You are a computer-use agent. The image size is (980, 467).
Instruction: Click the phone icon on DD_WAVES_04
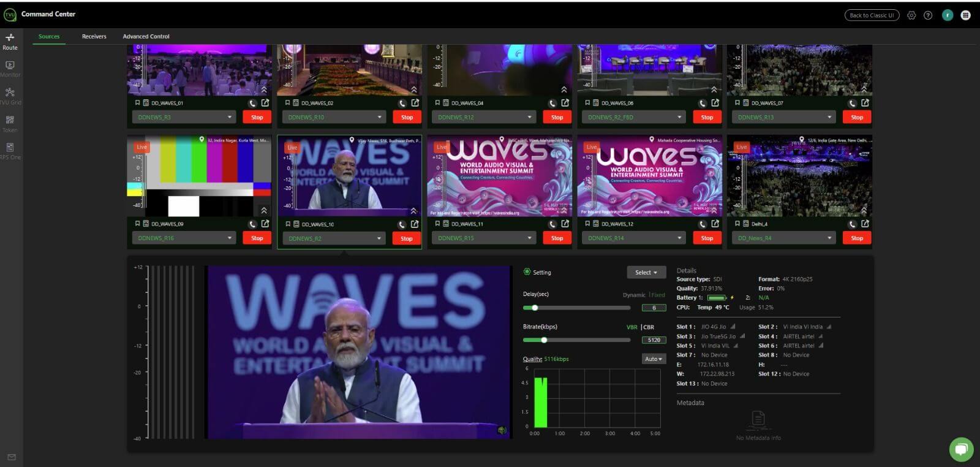coord(552,103)
